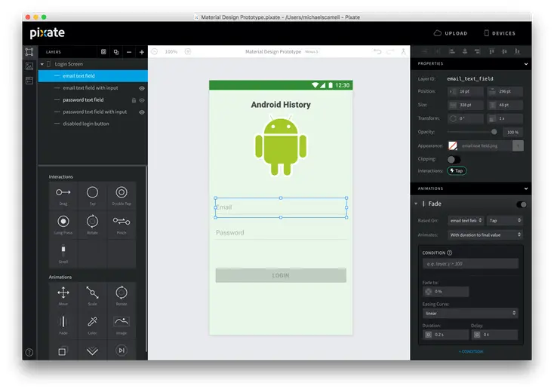Open the image assets sidebar icon

29,66
